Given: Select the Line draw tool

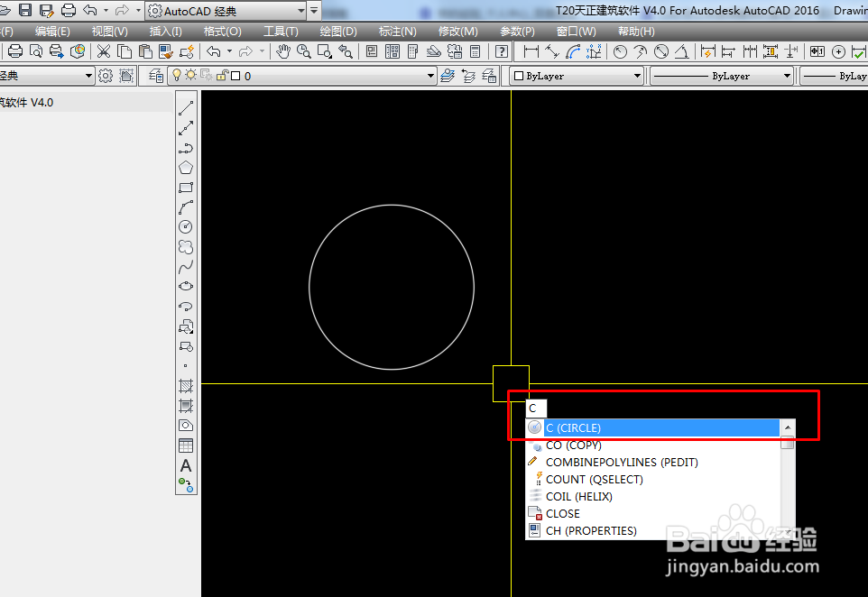Looking at the screenshot, I should pyautogui.click(x=186, y=108).
